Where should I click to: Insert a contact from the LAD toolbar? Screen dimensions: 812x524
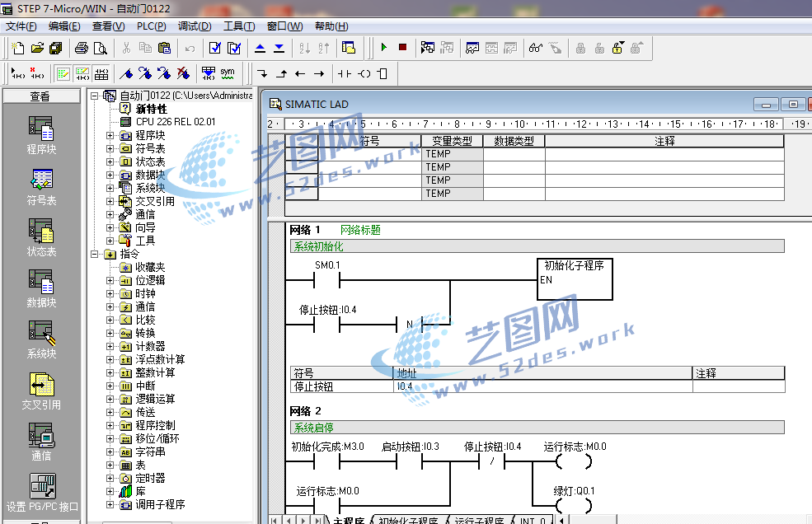point(345,73)
